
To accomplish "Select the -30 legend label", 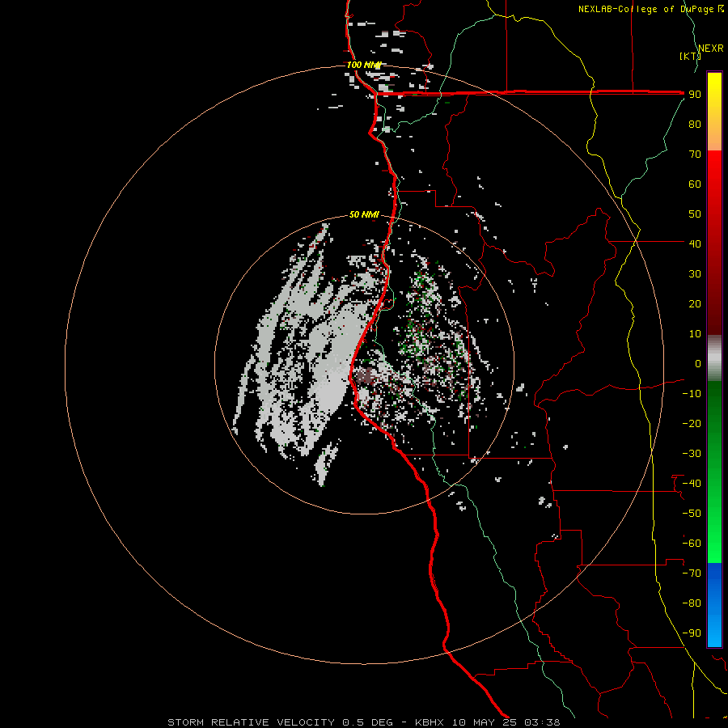I will (x=692, y=454).
